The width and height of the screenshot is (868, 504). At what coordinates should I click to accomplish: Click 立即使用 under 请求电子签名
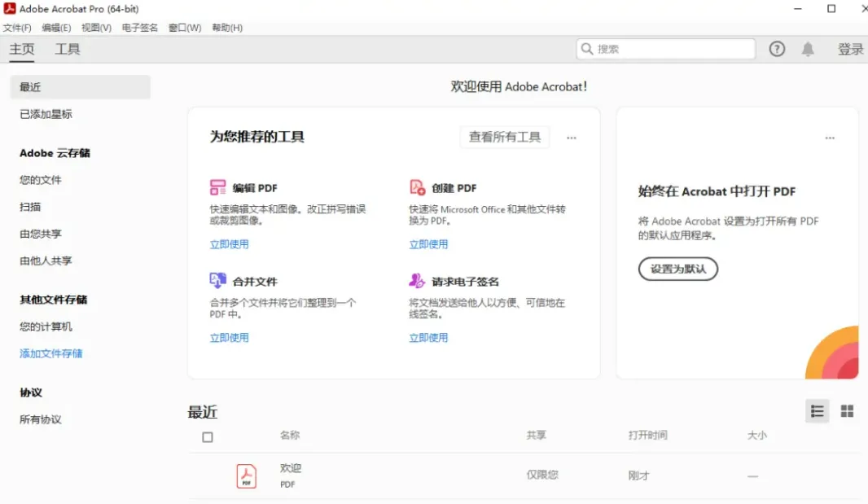coord(428,338)
